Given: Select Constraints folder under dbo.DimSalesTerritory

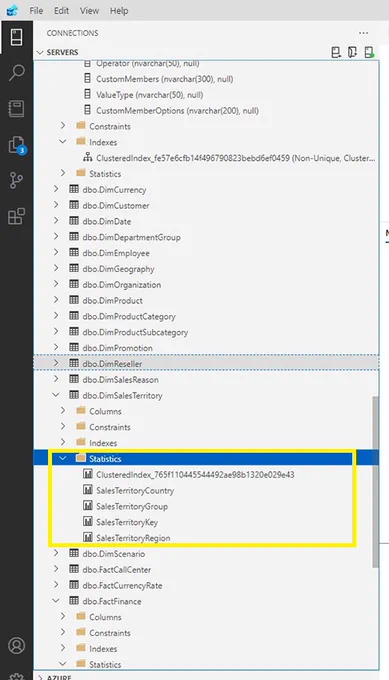Looking at the screenshot, I should coord(206,427).
